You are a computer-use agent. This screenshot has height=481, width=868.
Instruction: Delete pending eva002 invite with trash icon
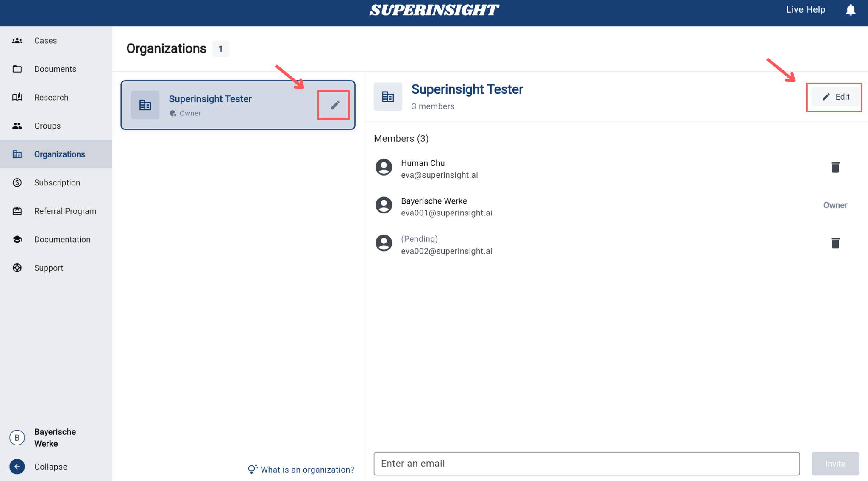(x=835, y=243)
